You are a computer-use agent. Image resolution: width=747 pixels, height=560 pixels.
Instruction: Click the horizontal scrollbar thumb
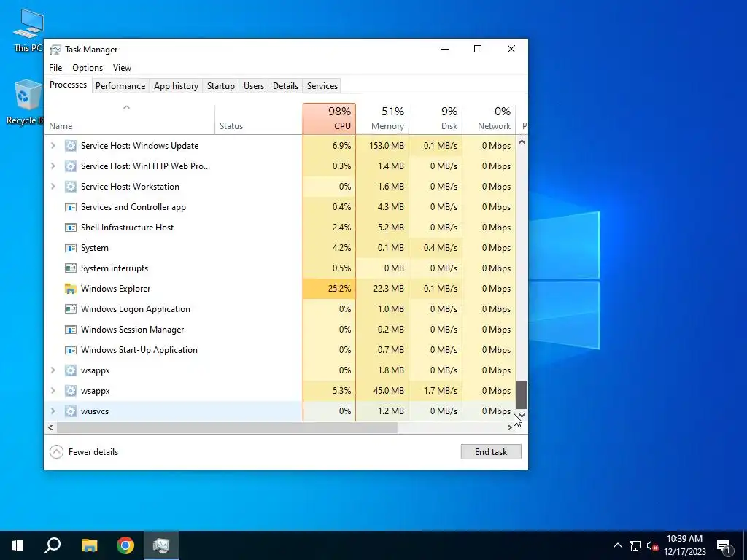tap(227, 427)
